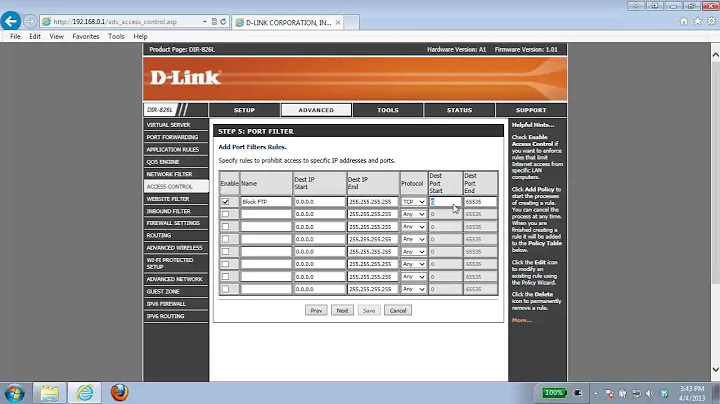Enable the fourth port filter rule
Image resolution: width=720 pixels, height=404 pixels.
coord(225,239)
